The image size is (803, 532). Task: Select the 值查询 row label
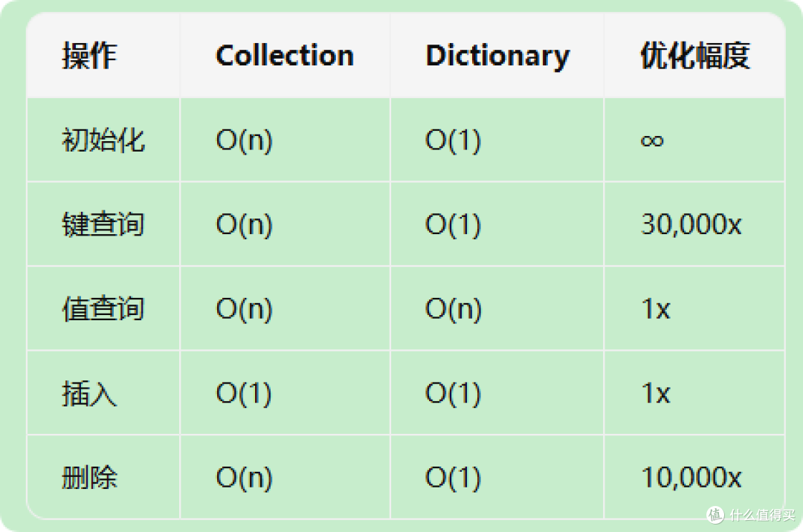click(x=103, y=308)
